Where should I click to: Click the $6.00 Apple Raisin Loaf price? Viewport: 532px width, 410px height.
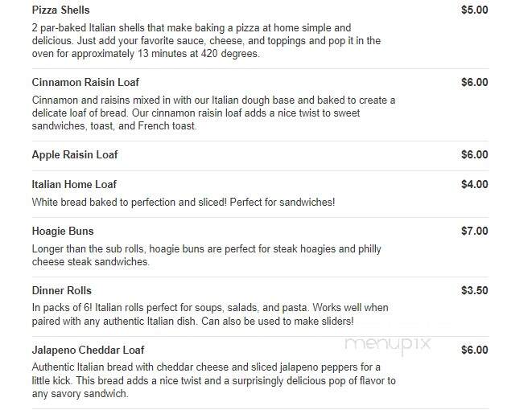click(475, 155)
